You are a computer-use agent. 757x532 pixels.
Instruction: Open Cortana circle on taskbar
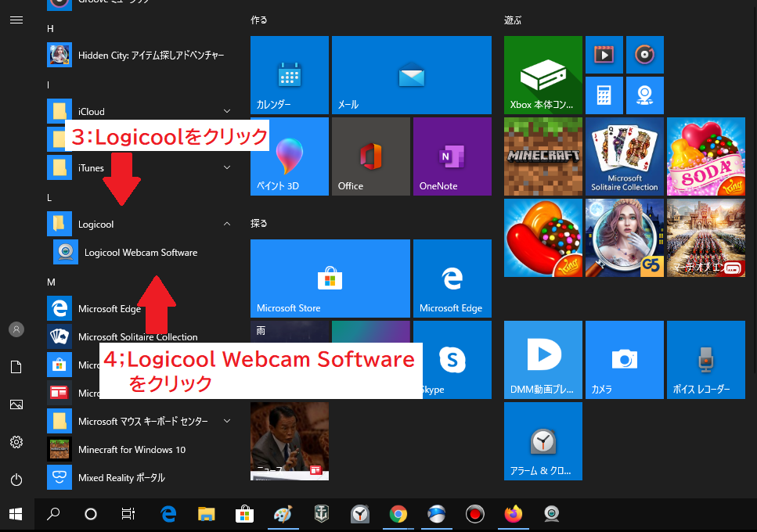(x=91, y=514)
